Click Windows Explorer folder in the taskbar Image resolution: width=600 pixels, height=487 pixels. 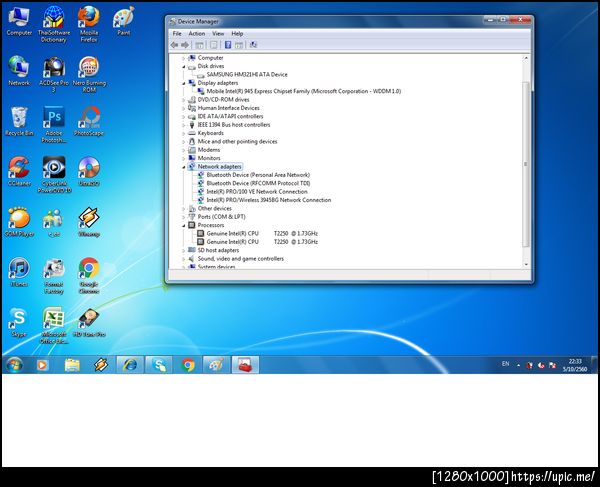(72, 365)
